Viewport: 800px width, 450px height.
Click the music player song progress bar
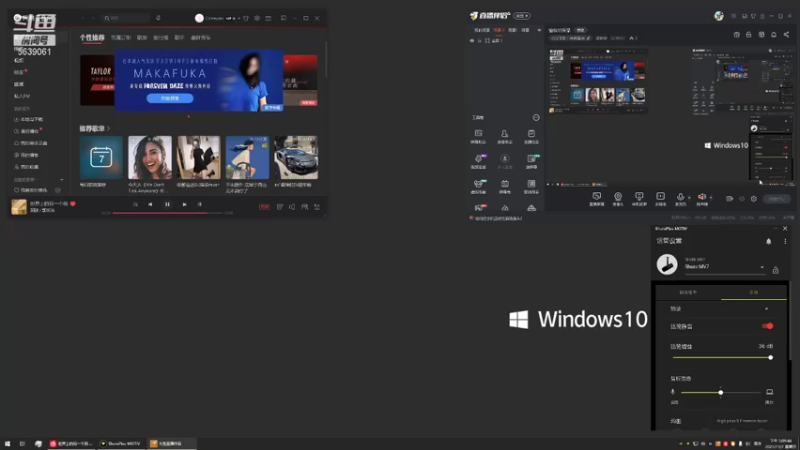coord(167,213)
